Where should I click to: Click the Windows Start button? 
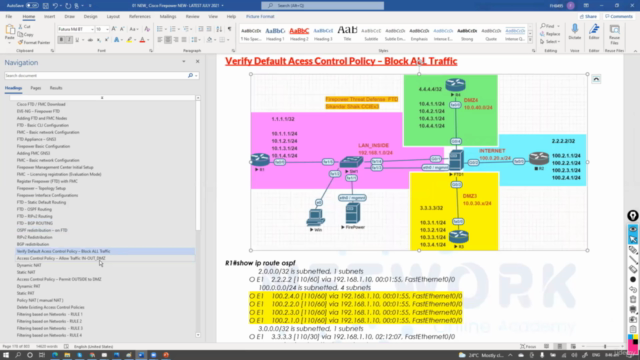point(6,355)
